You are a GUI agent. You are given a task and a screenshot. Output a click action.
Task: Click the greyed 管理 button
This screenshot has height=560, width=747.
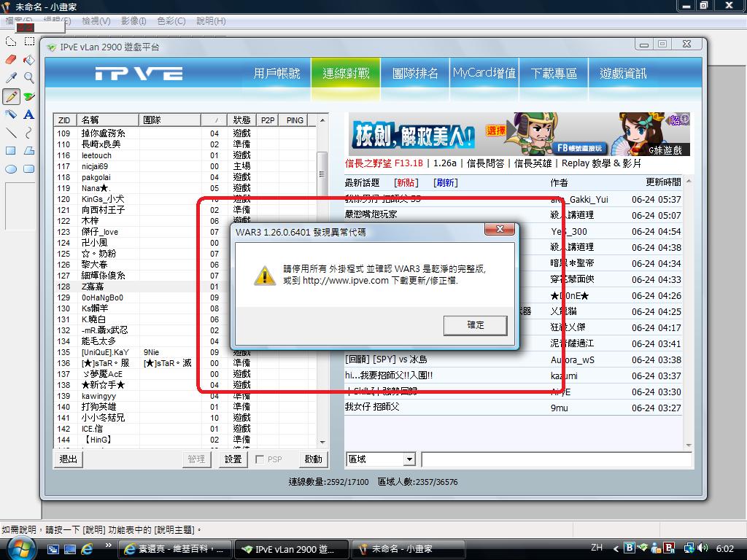[196, 459]
